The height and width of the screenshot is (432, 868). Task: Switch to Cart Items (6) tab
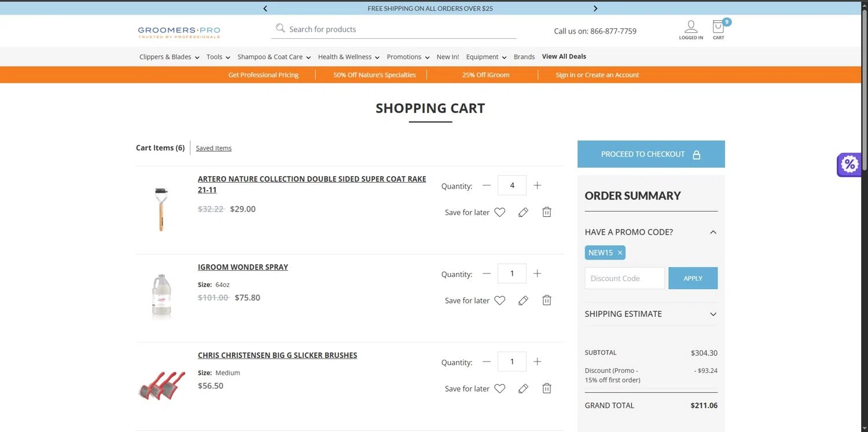[x=160, y=148]
